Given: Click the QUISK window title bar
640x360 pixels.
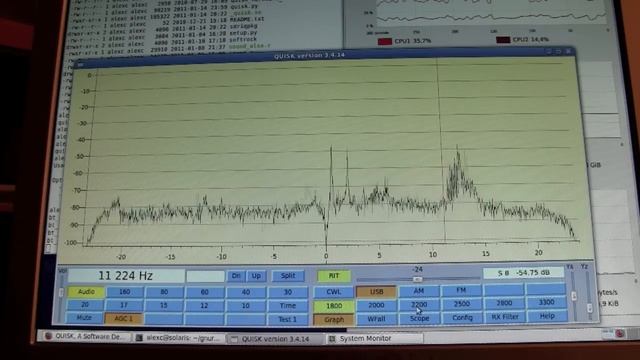Looking at the screenshot, I should coord(324,55).
